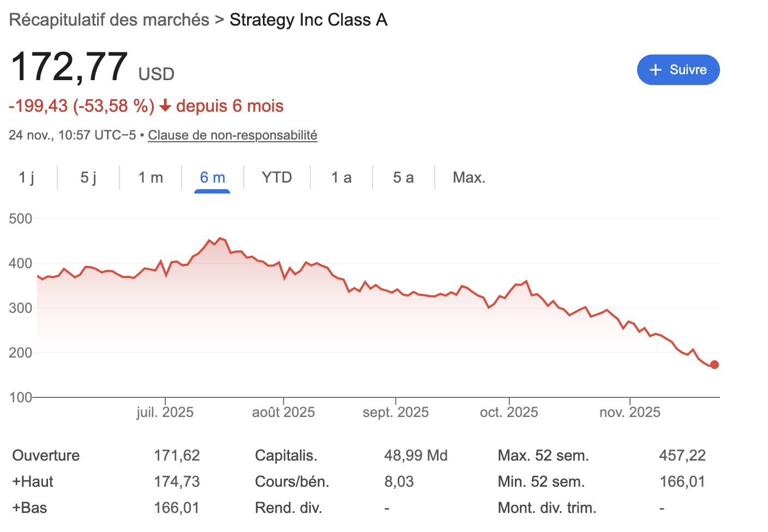The image size is (768, 532).
Task: Click the red endpoint dot on chart
Action: click(x=715, y=365)
